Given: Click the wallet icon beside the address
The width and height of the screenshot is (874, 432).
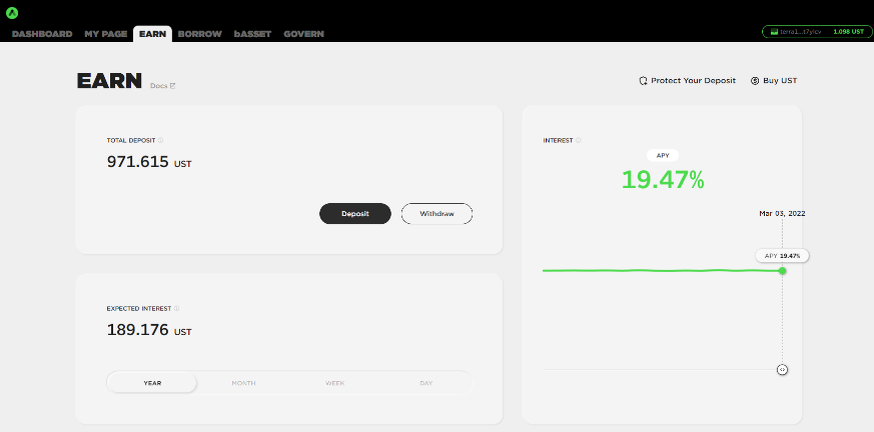Looking at the screenshot, I should click(x=774, y=32).
